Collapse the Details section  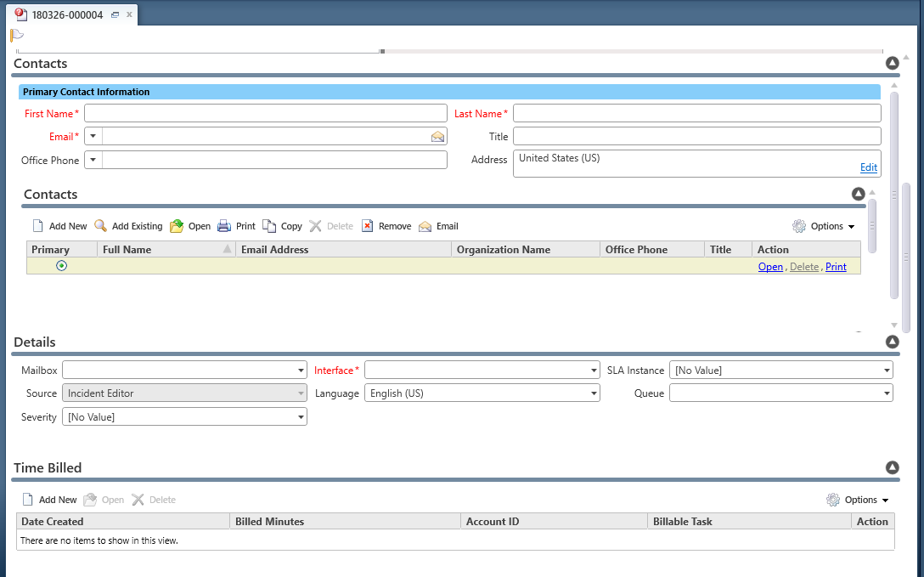893,342
